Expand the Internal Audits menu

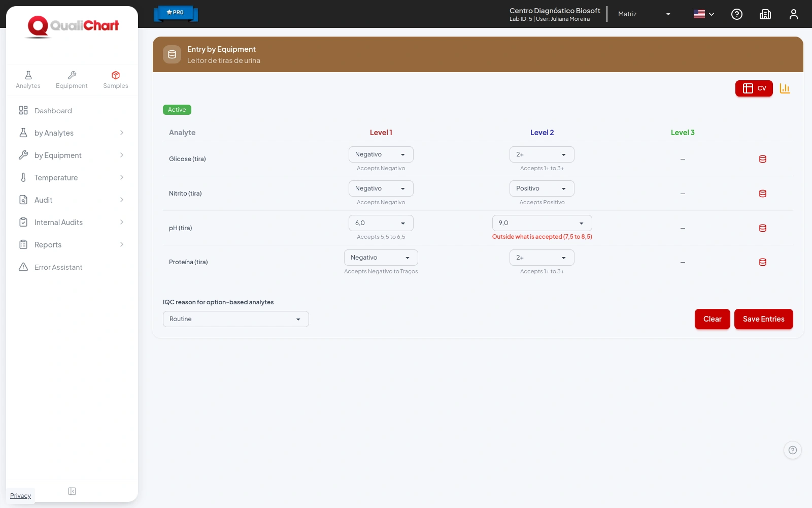[x=72, y=223]
